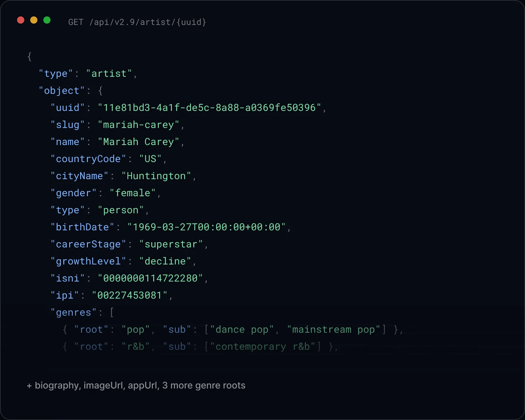The height and width of the screenshot is (420, 525).
Task: Select the birthDate value 1969-03-27T00:00:00+00:00
Action: tap(206, 227)
